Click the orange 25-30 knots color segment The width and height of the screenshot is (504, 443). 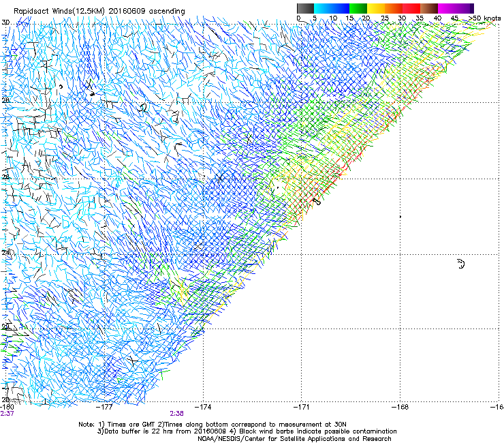[394, 8]
